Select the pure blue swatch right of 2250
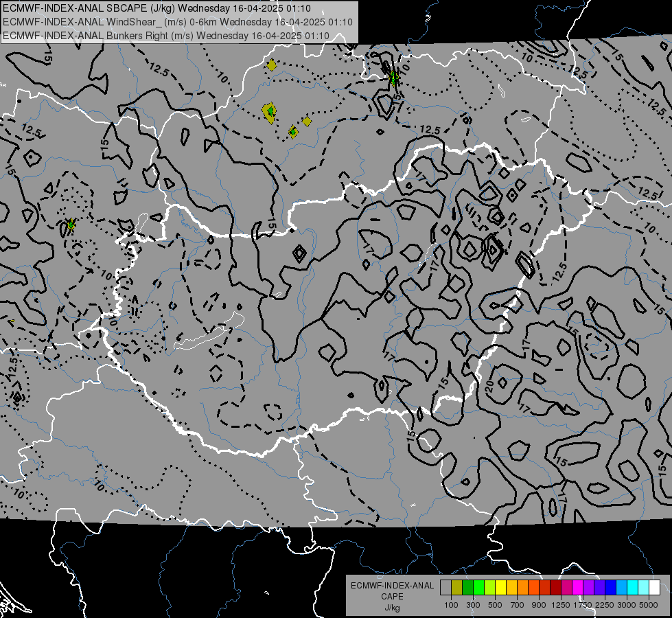672x618 pixels. coord(611,588)
